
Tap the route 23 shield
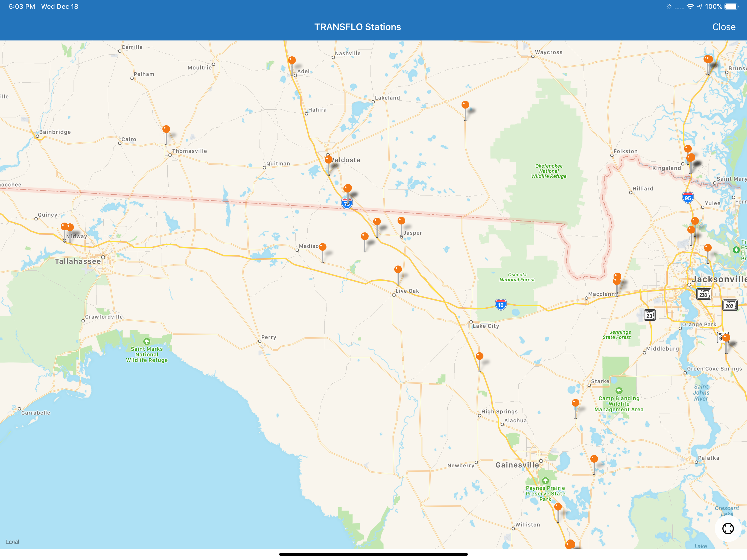649,316
